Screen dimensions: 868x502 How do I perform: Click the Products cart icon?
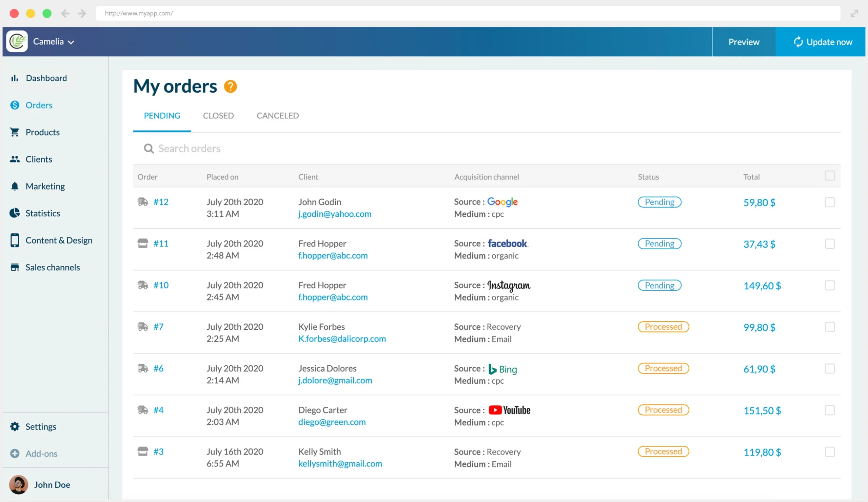[x=15, y=132]
